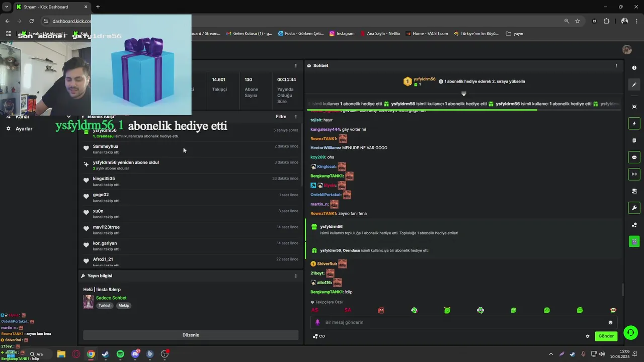644x362 pixels.
Task: Show hidden system tray icons
Action: [551, 354]
